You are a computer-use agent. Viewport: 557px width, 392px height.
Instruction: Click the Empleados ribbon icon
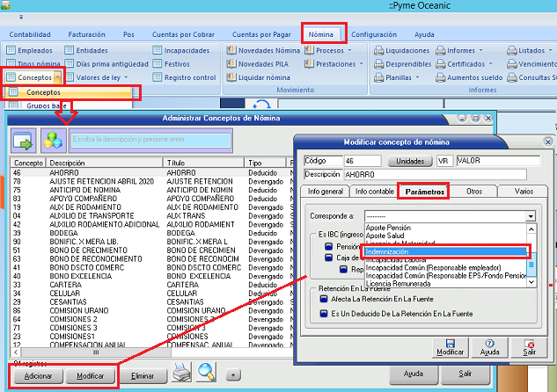tap(11, 51)
